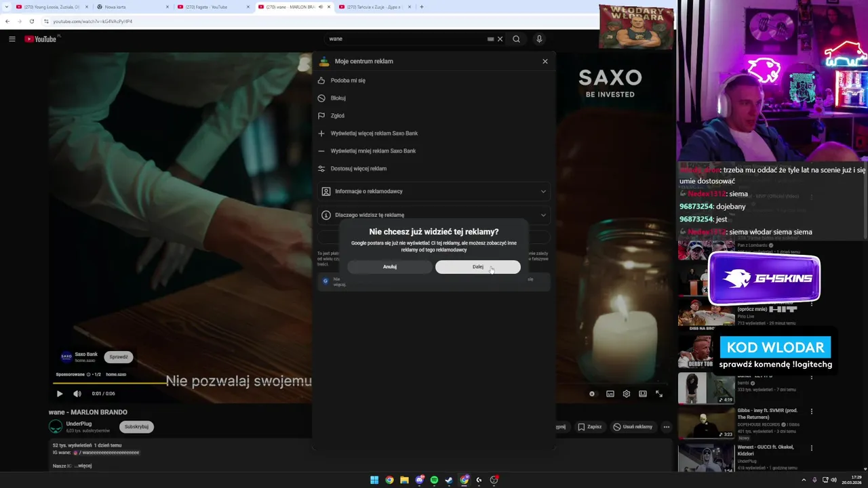Seek on the yellow ad progress bar
The height and width of the screenshot is (488, 868).
pyautogui.click(x=108, y=383)
